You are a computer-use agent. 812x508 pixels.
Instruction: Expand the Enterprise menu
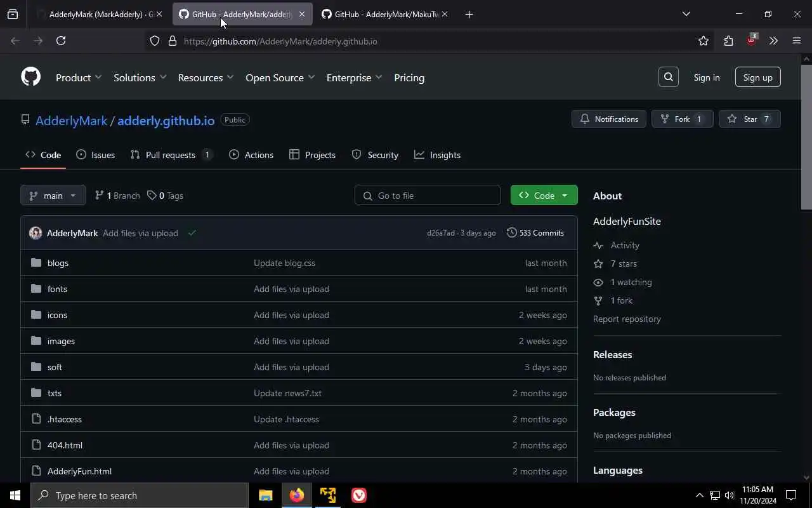tap(354, 77)
